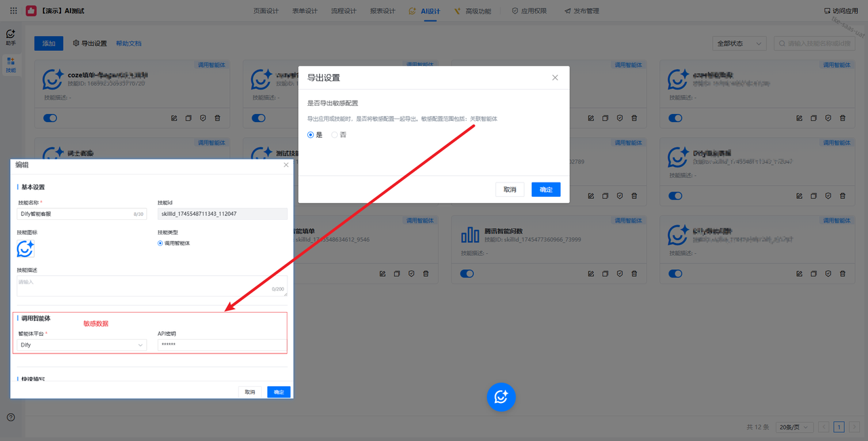Image resolution: width=868 pixels, height=441 pixels.
Task: Switch to the 发布管理 tab
Action: (580, 11)
